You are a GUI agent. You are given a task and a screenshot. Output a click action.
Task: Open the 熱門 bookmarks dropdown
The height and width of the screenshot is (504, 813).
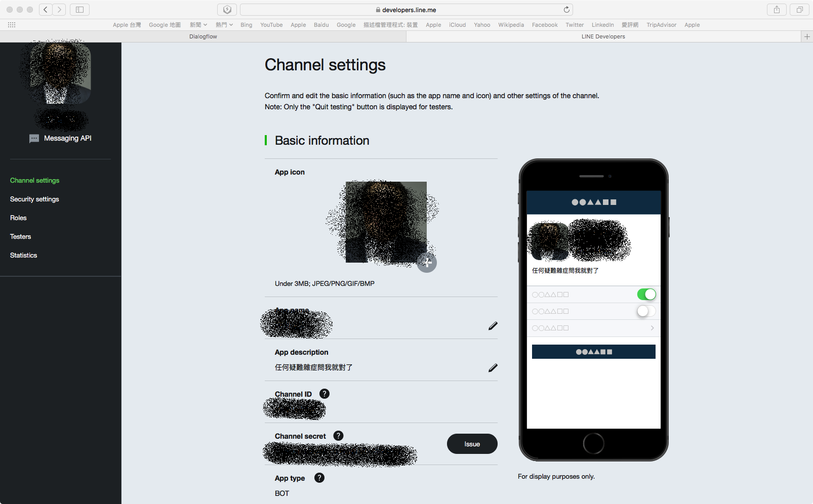(x=224, y=24)
